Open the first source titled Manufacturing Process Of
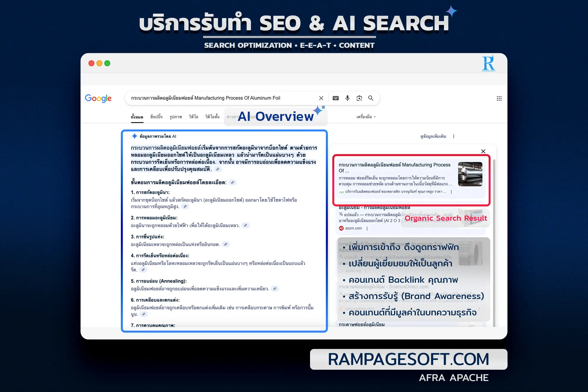 tap(395, 167)
